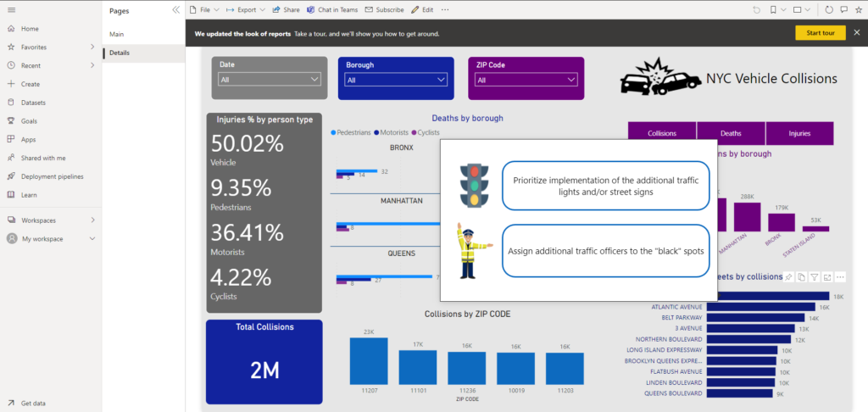Select the Injuries button
Viewport: 868px width, 412px height.
[799, 133]
